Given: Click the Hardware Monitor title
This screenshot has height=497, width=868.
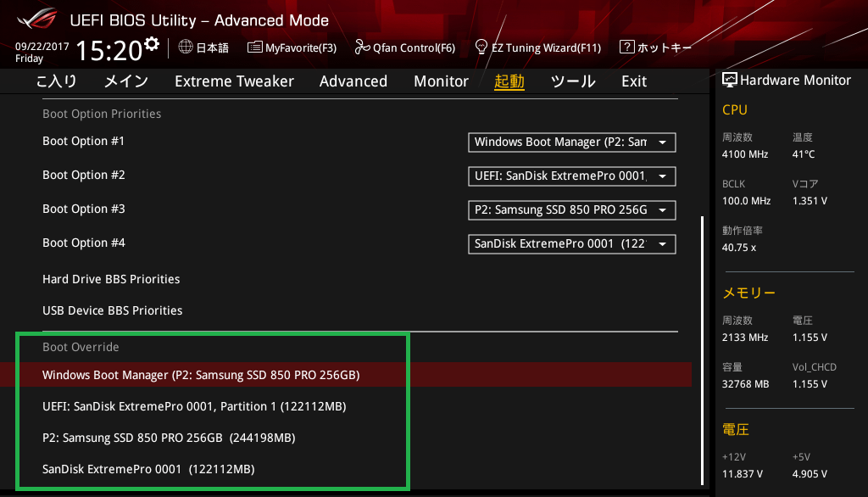Looking at the screenshot, I should [x=795, y=81].
